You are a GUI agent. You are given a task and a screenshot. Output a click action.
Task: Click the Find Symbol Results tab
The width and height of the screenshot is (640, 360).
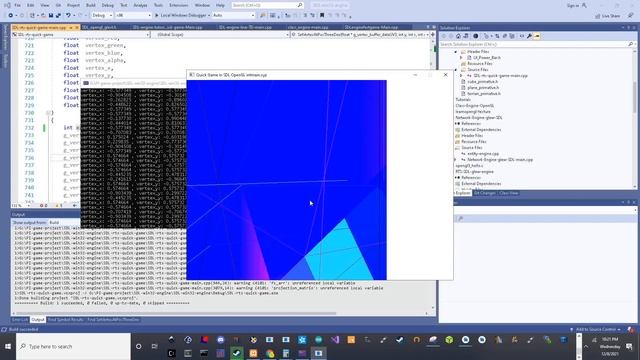[65, 320]
